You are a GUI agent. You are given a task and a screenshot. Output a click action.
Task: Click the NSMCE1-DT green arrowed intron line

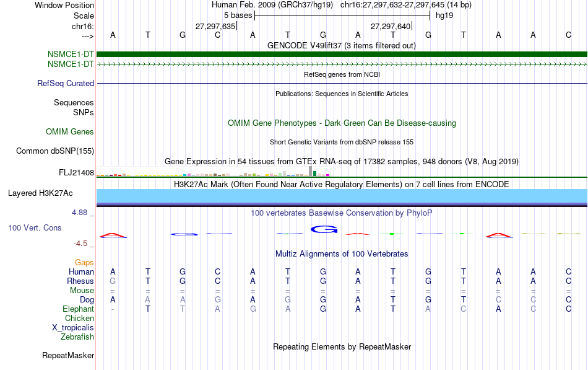342,64
